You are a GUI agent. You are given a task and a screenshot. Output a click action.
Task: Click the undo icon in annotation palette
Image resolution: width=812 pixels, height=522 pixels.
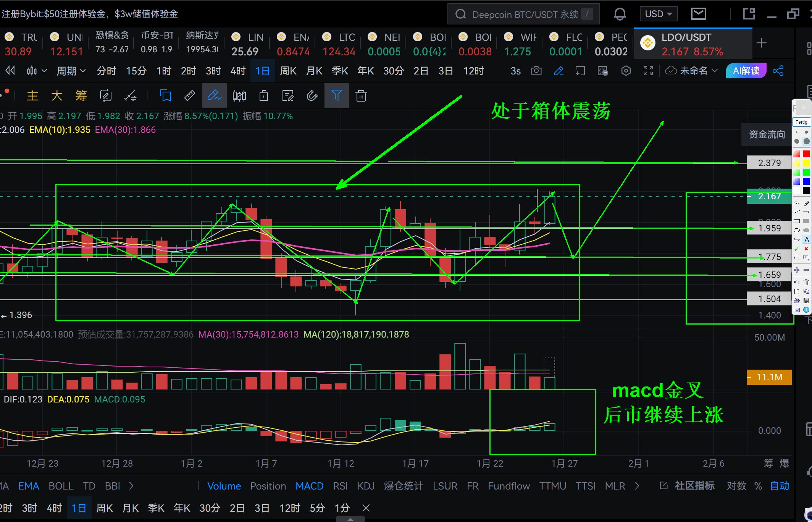click(x=797, y=282)
